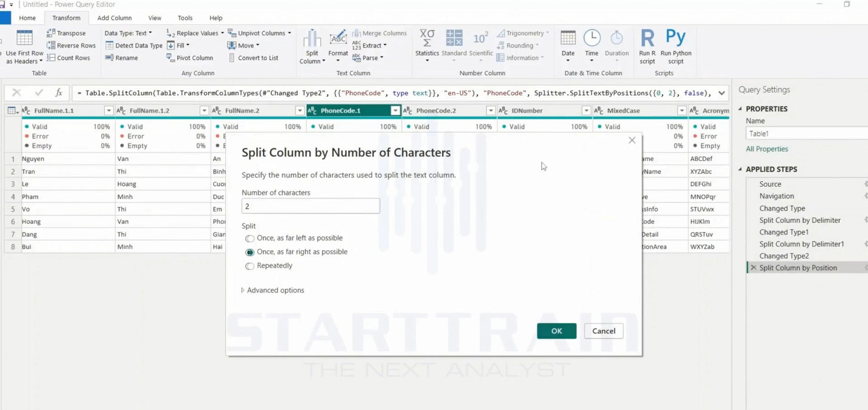Click Use First Row as Headers icon

tap(24, 38)
